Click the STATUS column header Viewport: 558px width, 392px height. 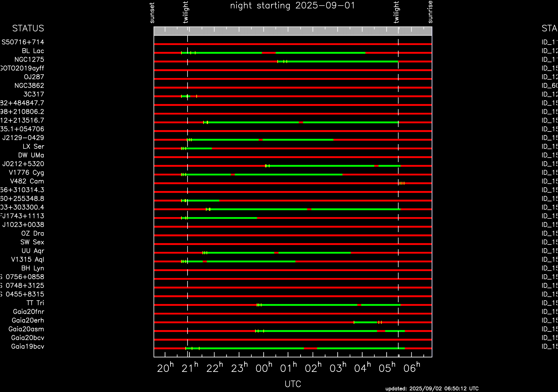click(28, 28)
